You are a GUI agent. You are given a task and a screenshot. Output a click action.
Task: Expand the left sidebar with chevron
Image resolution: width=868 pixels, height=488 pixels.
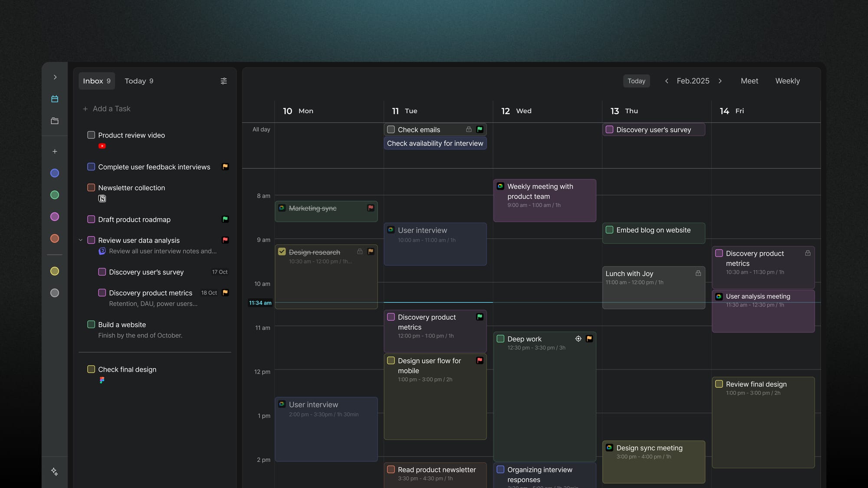55,77
